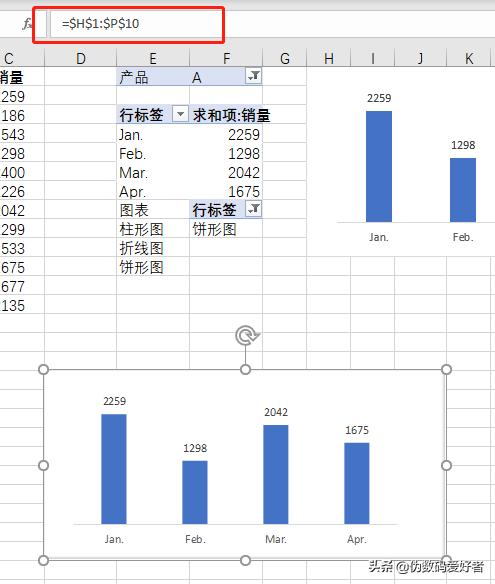Click the 1675 data label on selected chart
The height and width of the screenshot is (584, 495).
click(357, 430)
